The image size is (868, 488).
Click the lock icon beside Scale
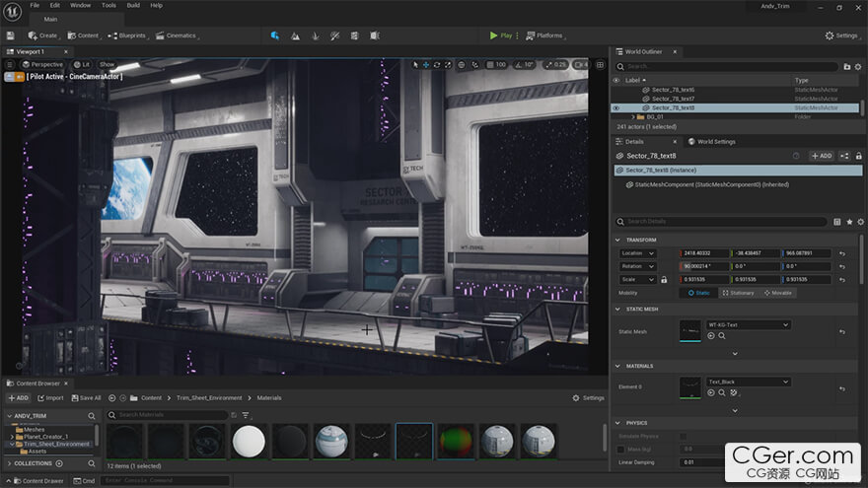[664, 279]
